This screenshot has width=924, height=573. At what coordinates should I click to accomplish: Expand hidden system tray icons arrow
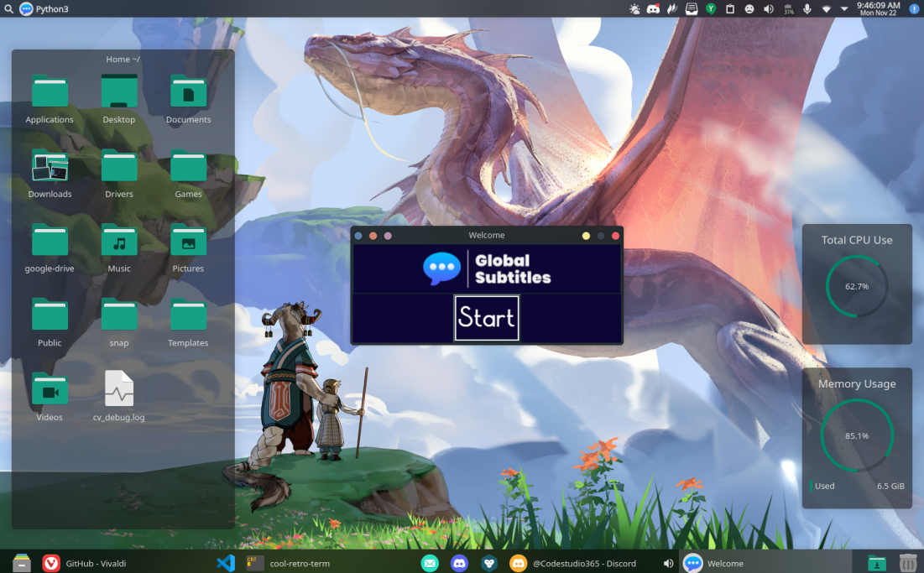tap(844, 9)
